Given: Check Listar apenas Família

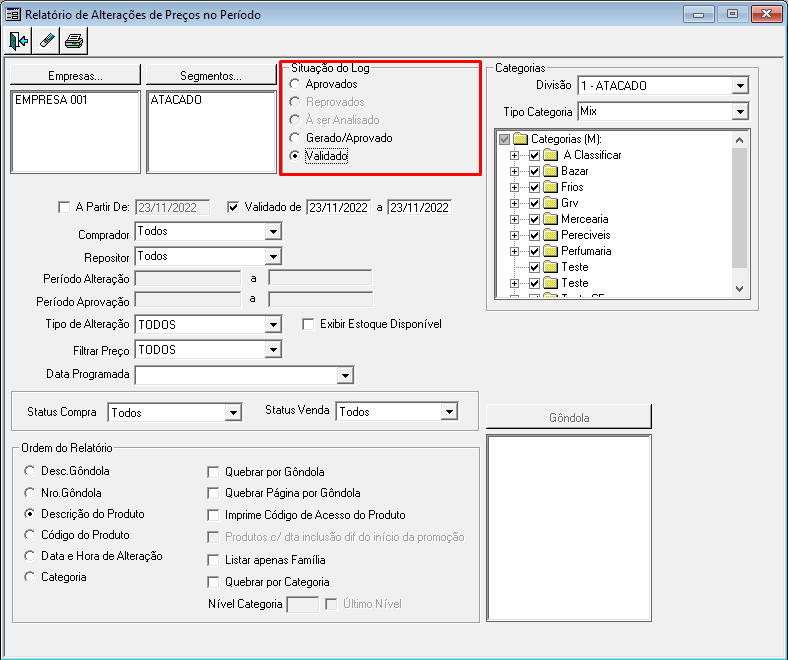Looking at the screenshot, I should (x=213, y=560).
